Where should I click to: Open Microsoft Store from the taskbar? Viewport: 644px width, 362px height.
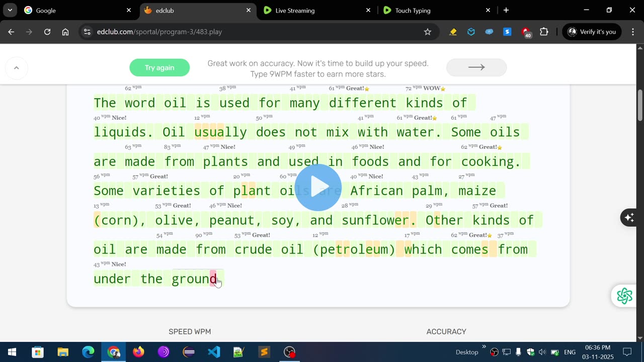click(x=38, y=352)
